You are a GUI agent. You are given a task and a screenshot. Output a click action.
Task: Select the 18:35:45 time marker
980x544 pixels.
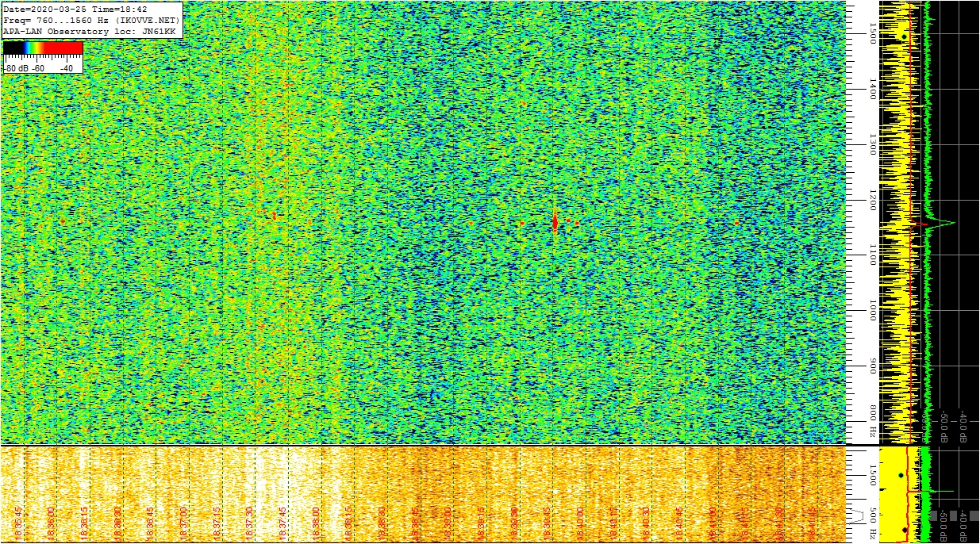(18, 524)
